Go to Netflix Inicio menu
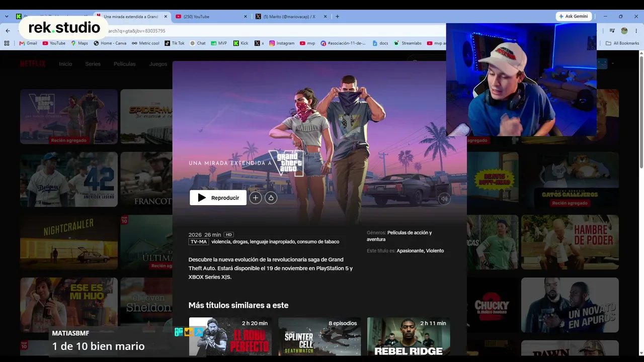Viewport: 644px width, 362px height. pos(65,64)
